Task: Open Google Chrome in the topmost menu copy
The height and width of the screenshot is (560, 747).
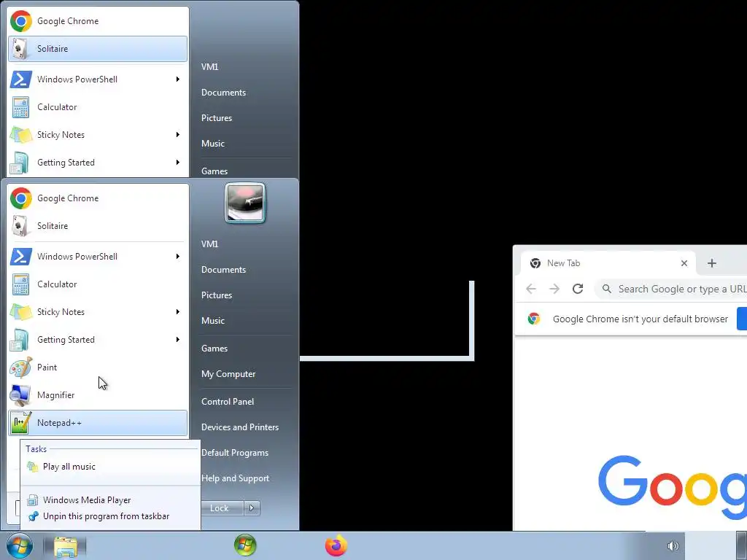Action: point(98,21)
